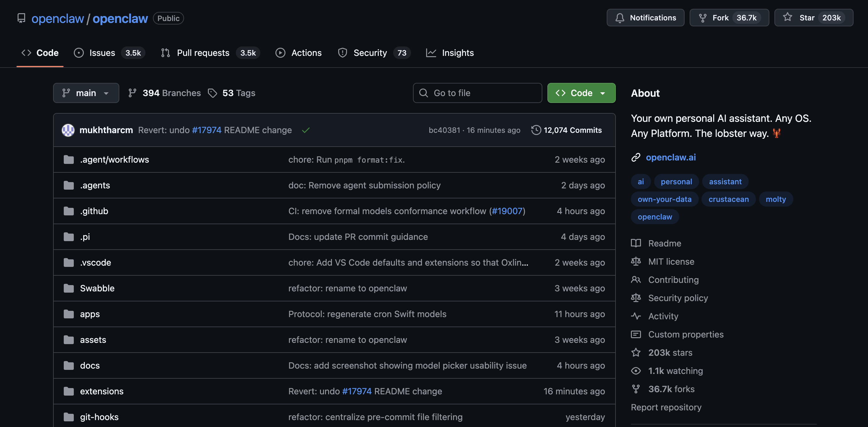This screenshot has height=427, width=868.
Task: Click the eye icon beside 1.1k watching
Action: (636, 371)
